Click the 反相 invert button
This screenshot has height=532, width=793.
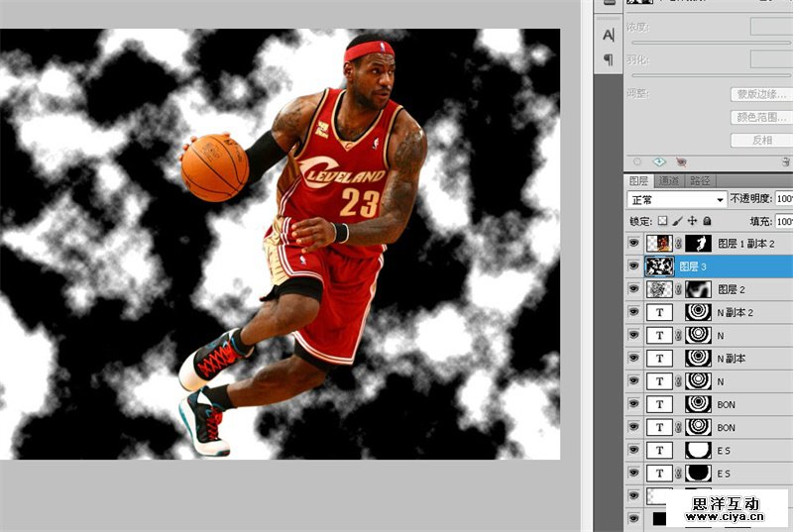pyautogui.click(x=760, y=141)
